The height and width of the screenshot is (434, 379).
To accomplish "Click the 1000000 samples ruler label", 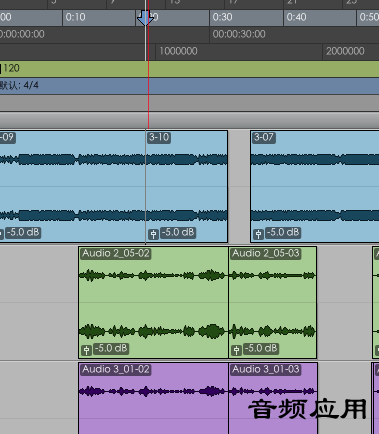I will 178,51.
